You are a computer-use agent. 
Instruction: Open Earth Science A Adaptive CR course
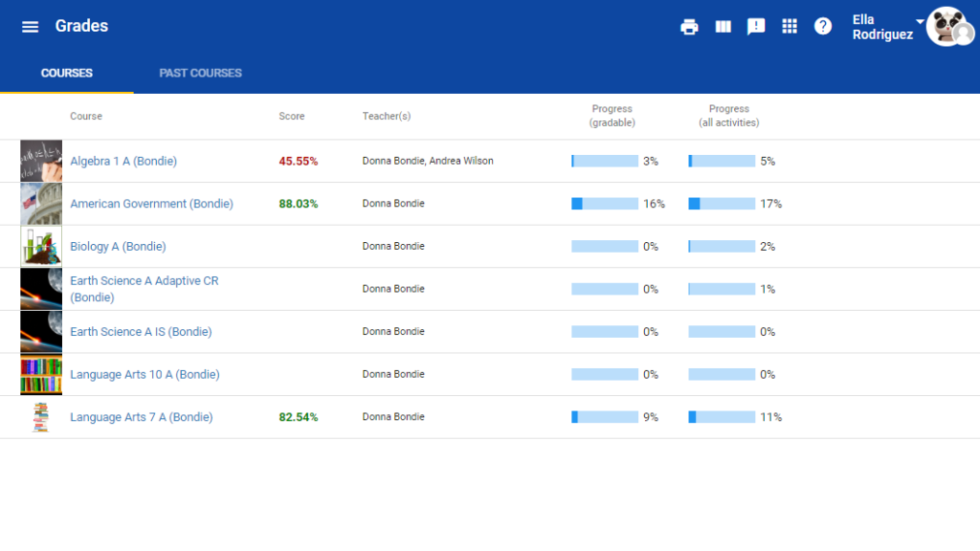144,289
